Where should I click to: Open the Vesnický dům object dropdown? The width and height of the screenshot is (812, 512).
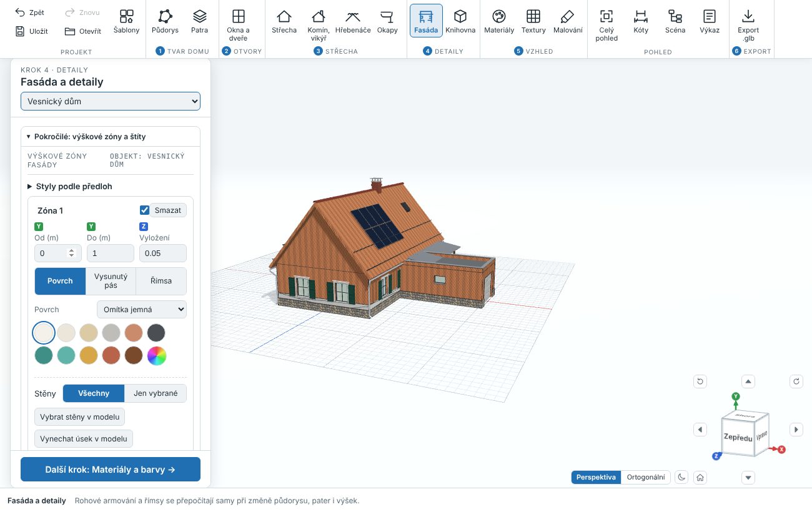tap(111, 101)
